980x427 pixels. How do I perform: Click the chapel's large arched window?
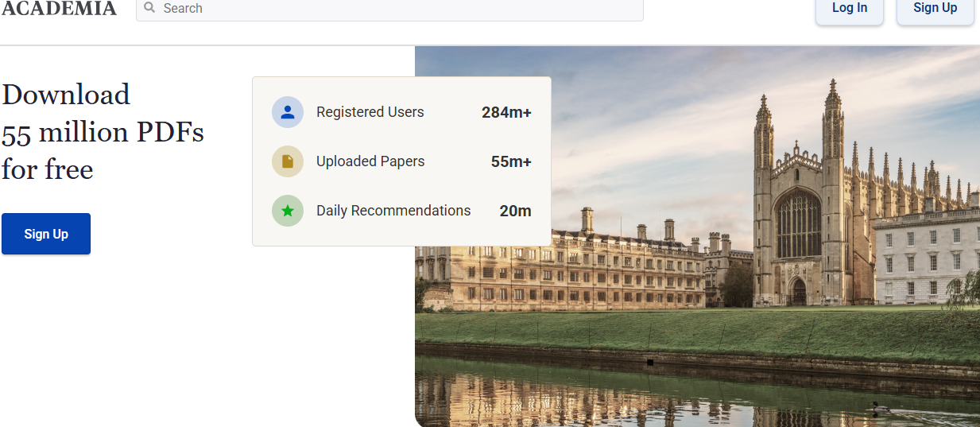(x=798, y=223)
